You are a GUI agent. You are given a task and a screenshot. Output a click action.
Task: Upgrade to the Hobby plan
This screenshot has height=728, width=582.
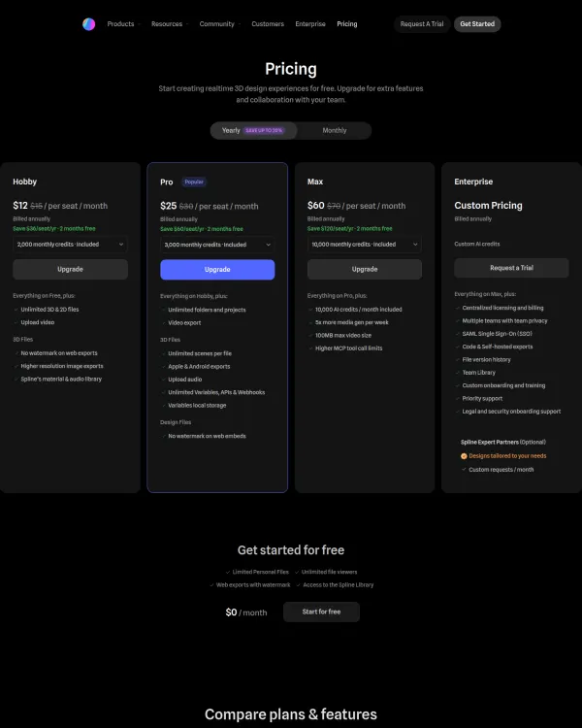pos(70,269)
